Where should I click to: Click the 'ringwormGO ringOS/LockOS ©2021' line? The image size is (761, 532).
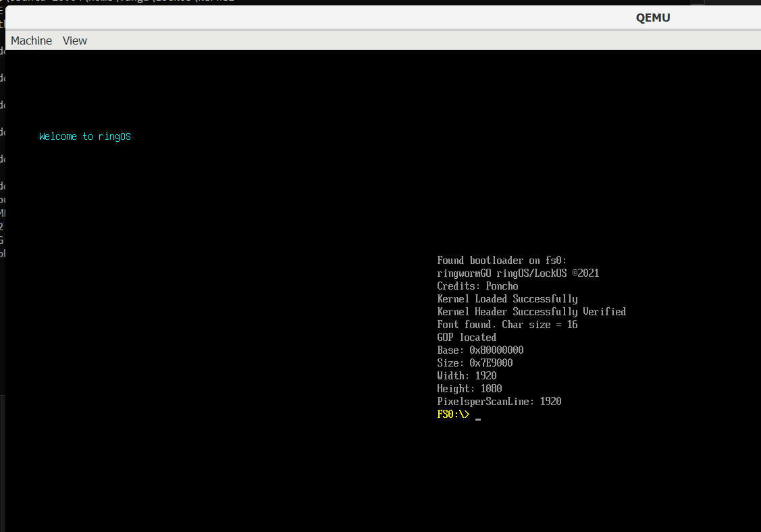pyautogui.click(x=518, y=273)
